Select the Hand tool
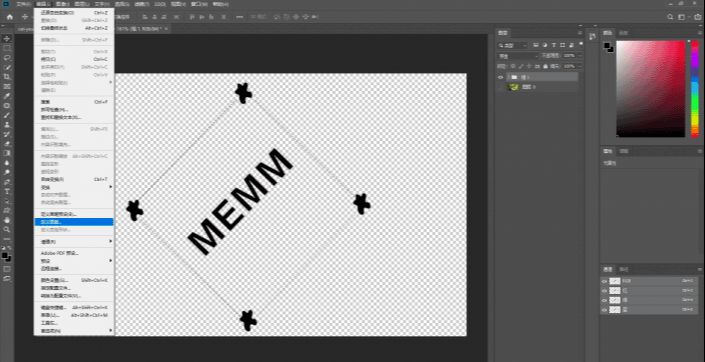This screenshot has width=705, height=362. tap(7, 220)
